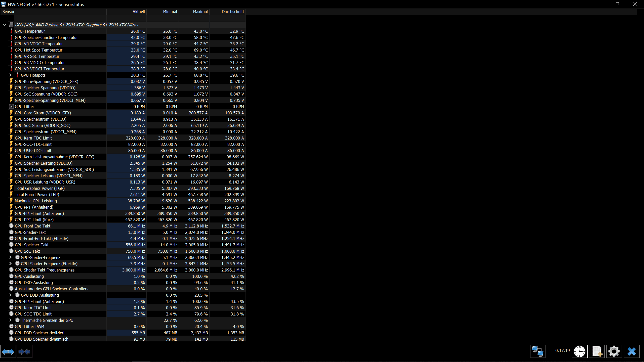Collapse the GPU [#0] Radeon sensor group

coord(5,25)
